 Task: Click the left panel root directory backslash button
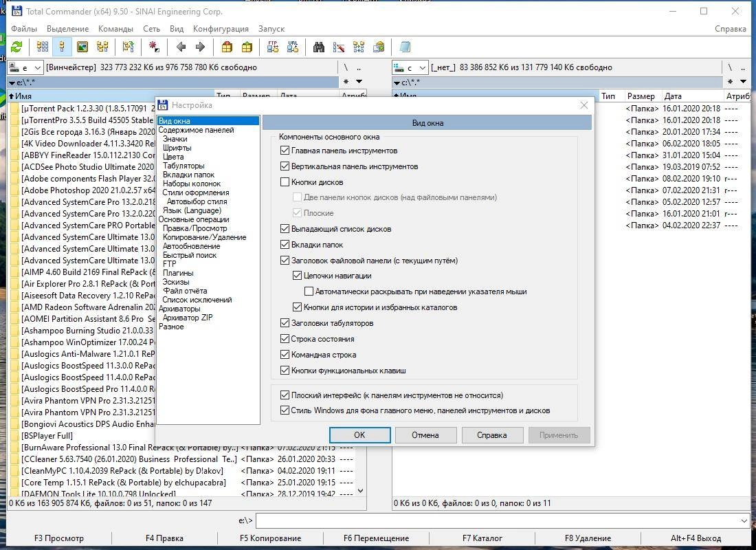346,67
